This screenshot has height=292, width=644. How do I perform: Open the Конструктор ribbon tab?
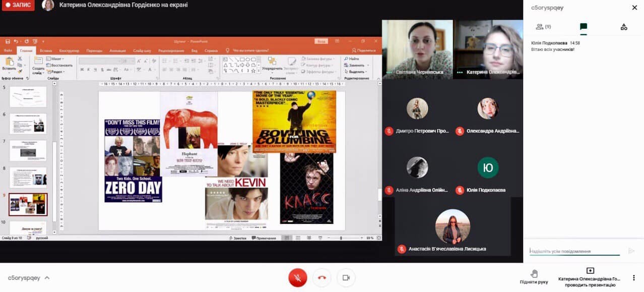[69, 50]
